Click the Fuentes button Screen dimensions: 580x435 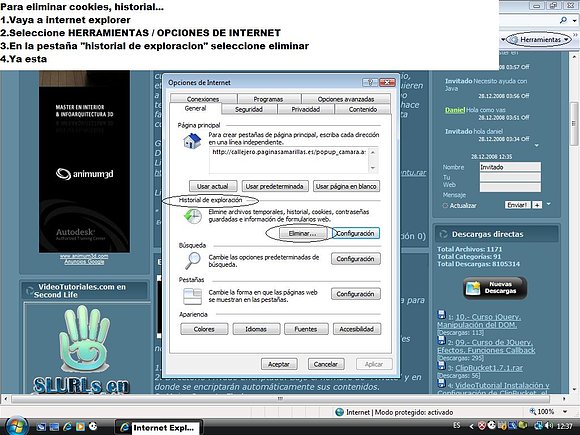pyautogui.click(x=306, y=329)
